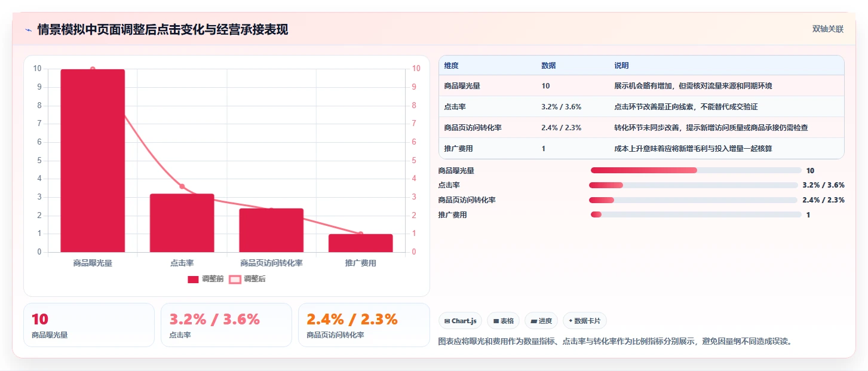
Task: Click the dashboard title 情景模拟中页面调整后
Action: click(162, 30)
